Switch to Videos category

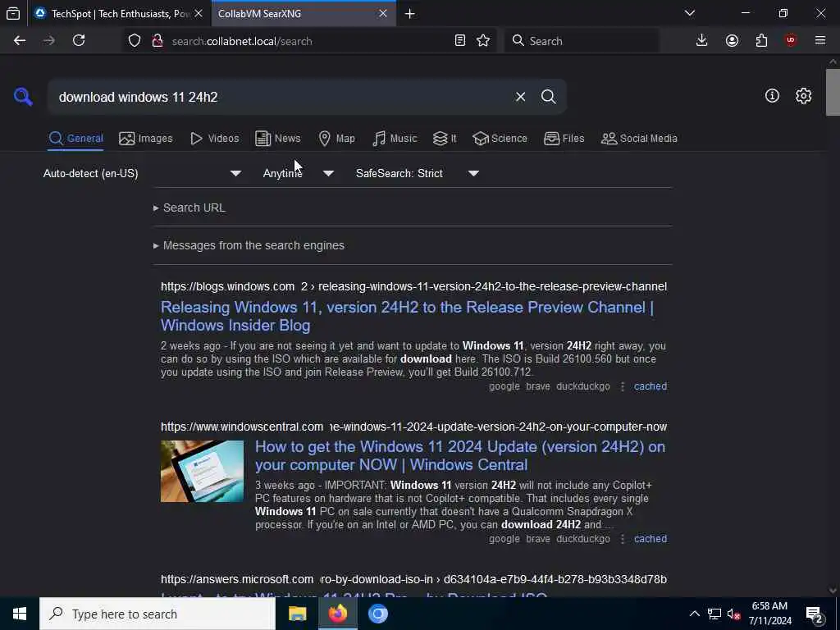tap(214, 138)
